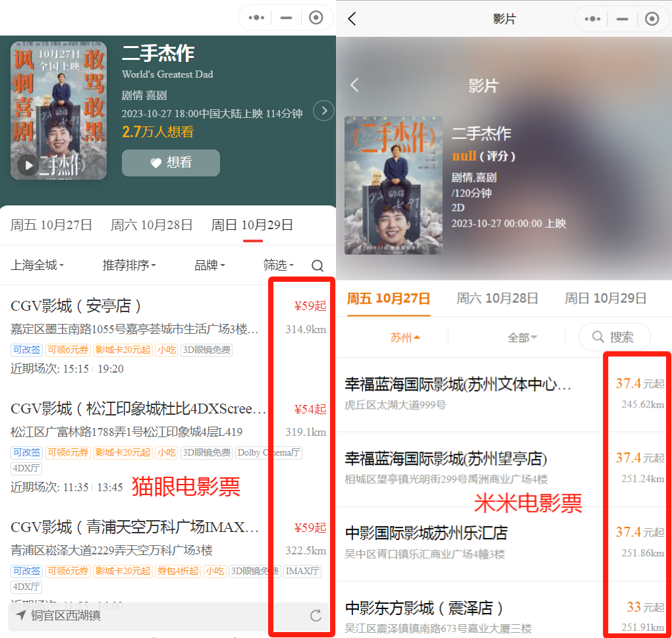The height and width of the screenshot is (638, 672).
Task: Open the 全部 district dropdown
Action: pos(522,337)
